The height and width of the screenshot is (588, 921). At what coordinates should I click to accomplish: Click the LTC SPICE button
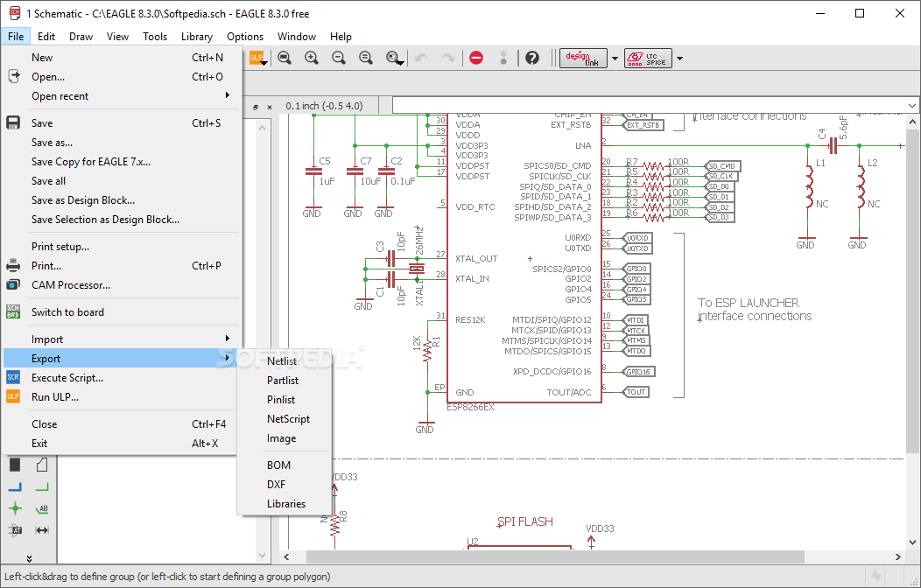pos(648,58)
